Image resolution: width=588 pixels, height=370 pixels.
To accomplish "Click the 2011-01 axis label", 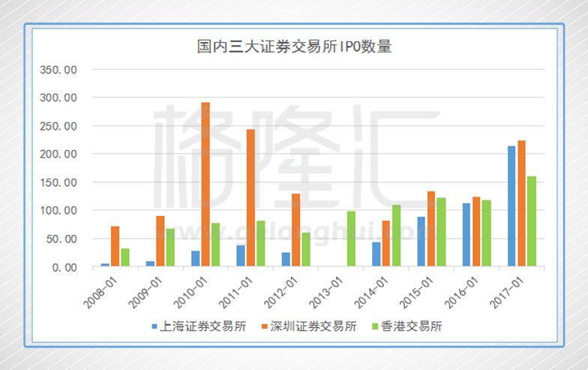I will (x=235, y=293).
